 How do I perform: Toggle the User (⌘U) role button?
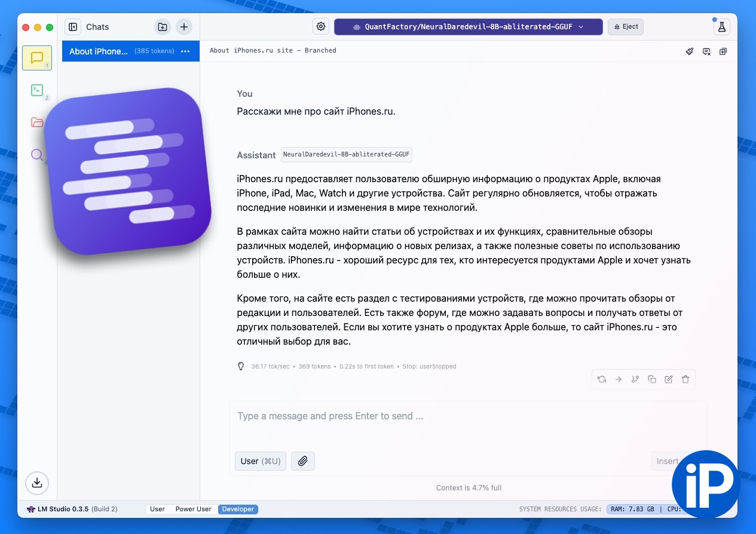click(261, 461)
